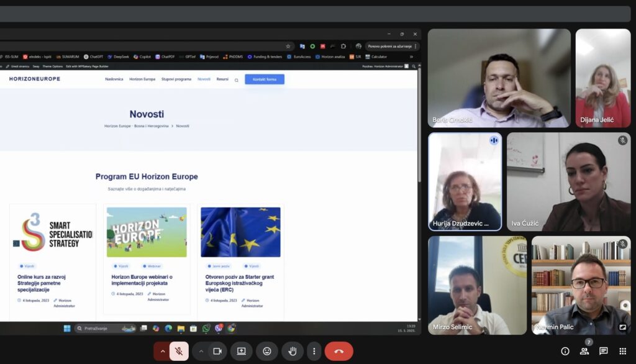This screenshot has height=364, width=636.
Task: Open the emoji reactions button
Action: click(267, 351)
